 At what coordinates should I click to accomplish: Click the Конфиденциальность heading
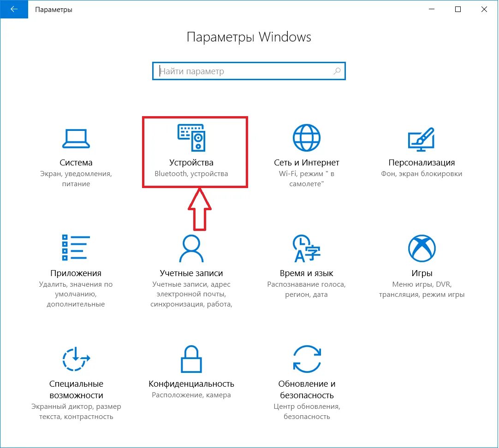(x=191, y=384)
